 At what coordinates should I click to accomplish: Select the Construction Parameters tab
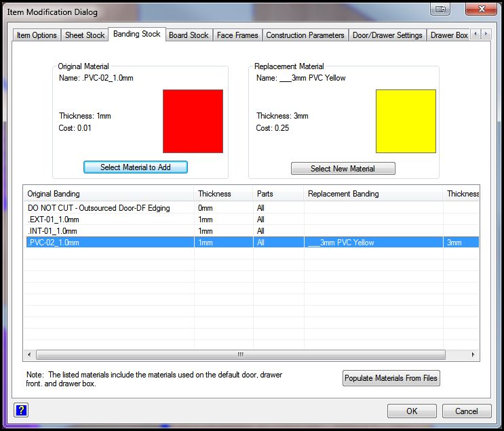click(x=305, y=35)
